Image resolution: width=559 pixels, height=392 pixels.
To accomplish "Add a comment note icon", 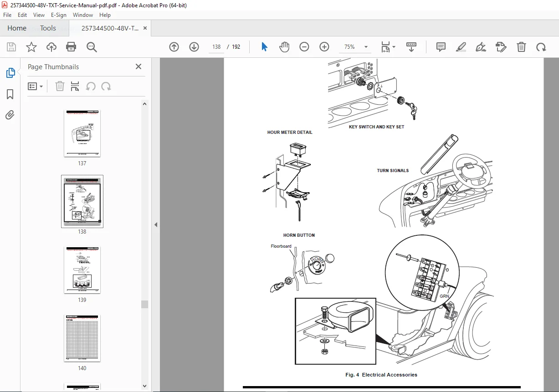I will pos(441,47).
